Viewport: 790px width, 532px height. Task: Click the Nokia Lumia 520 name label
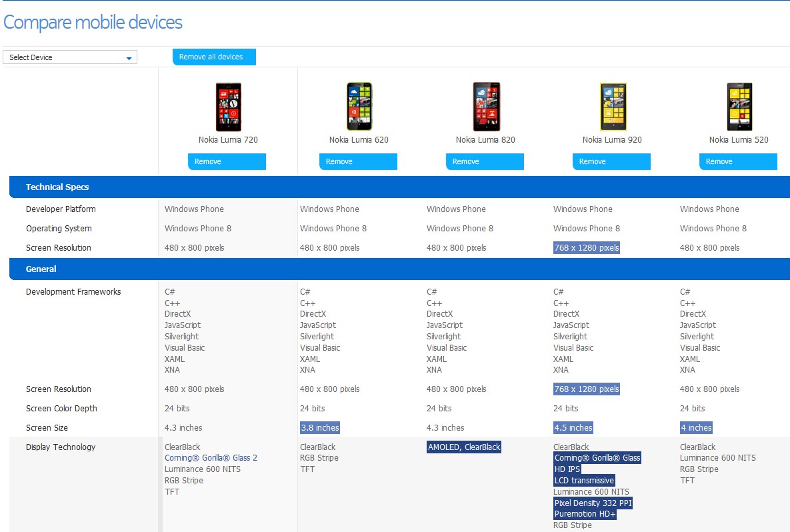point(739,140)
